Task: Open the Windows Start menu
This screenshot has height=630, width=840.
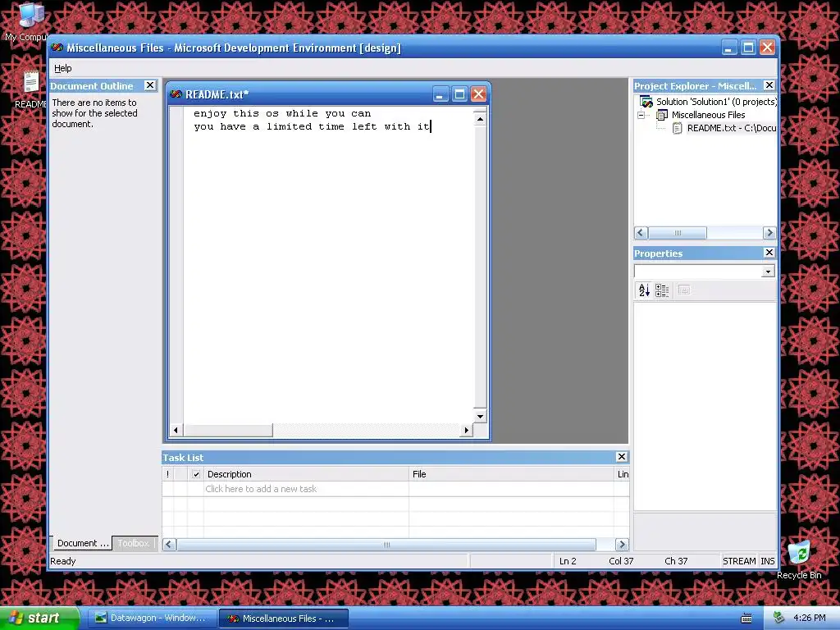Action: click(39, 618)
